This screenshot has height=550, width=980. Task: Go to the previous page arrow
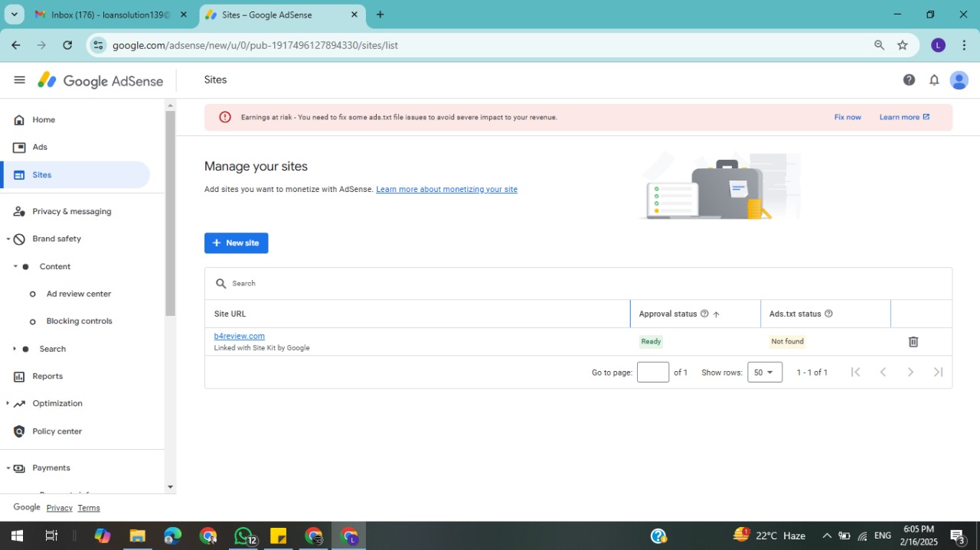pos(883,372)
